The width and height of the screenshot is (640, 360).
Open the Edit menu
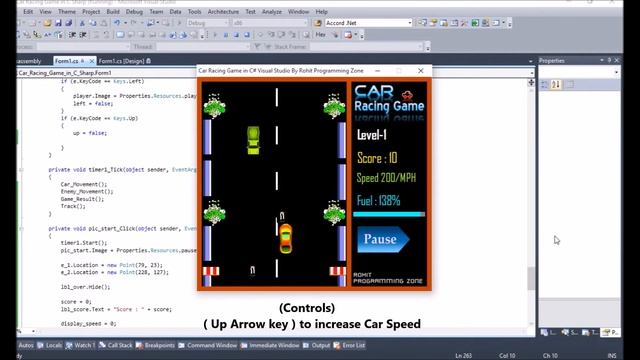(28, 11)
